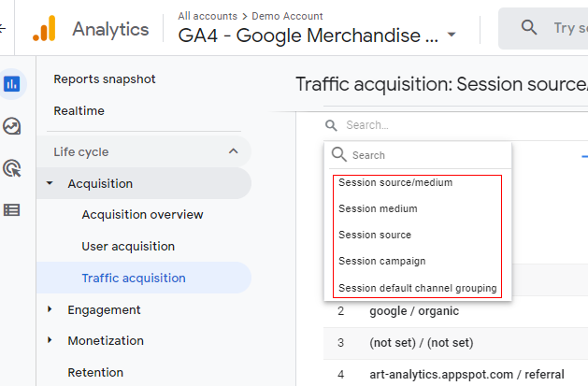Open Reports snapshot page
The image size is (588, 386).
coord(105,79)
